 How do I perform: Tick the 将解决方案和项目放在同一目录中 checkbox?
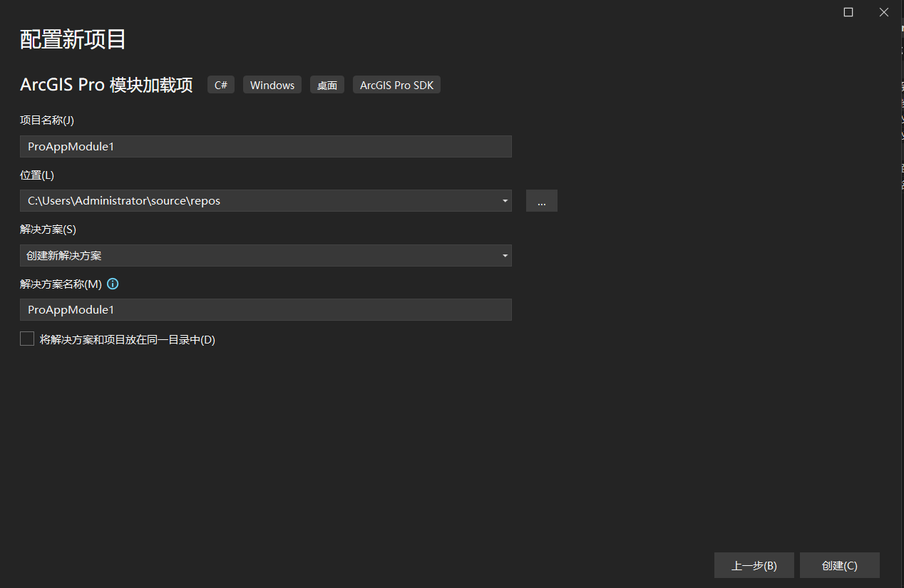(27, 339)
